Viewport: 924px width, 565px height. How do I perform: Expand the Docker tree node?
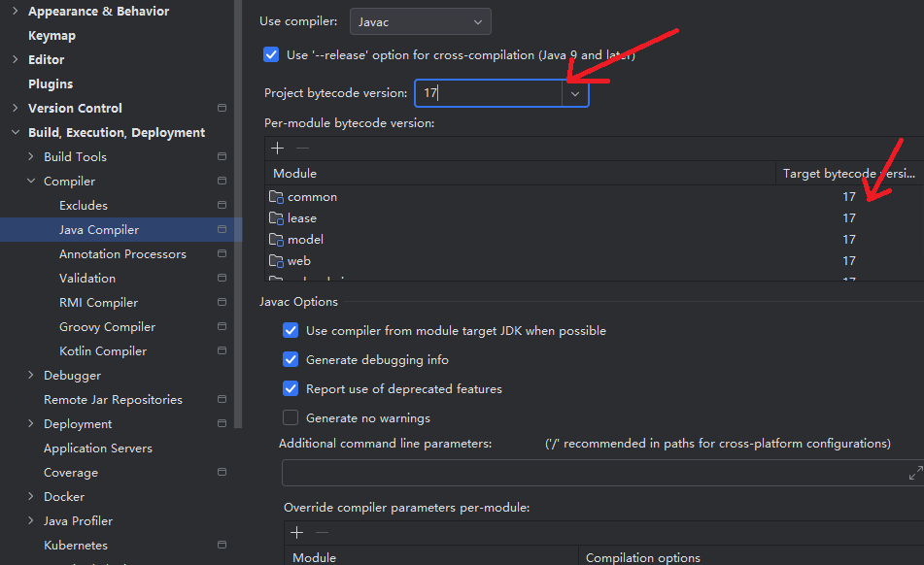click(x=31, y=496)
